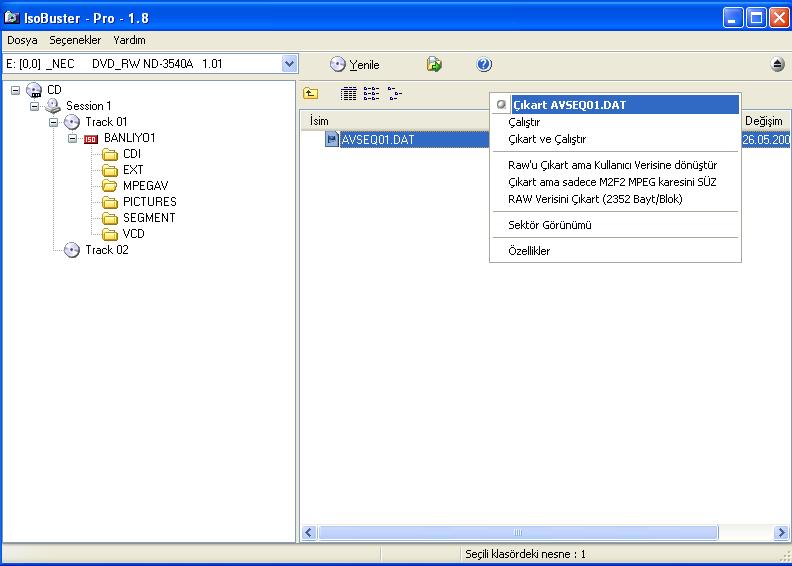This screenshot has width=792, height=566.
Task: Collapse the Track 01 tree node
Action: [x=54, y=122]
